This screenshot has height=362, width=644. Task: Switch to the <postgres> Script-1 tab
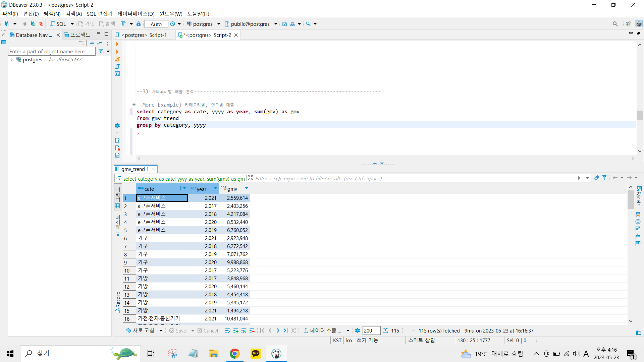pyautogui.click(x=144, y=35)
